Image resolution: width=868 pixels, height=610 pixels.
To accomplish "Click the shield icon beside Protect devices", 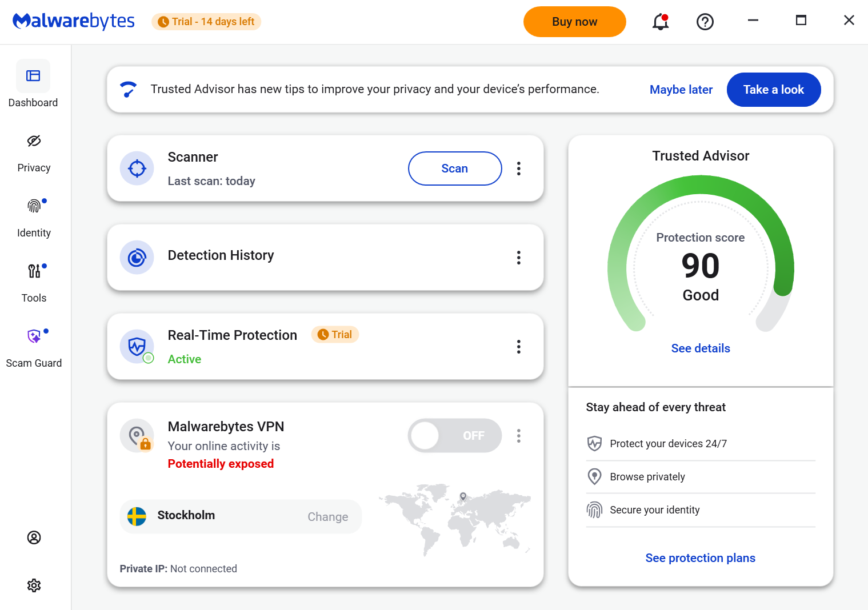I will [x=594, y=444].
